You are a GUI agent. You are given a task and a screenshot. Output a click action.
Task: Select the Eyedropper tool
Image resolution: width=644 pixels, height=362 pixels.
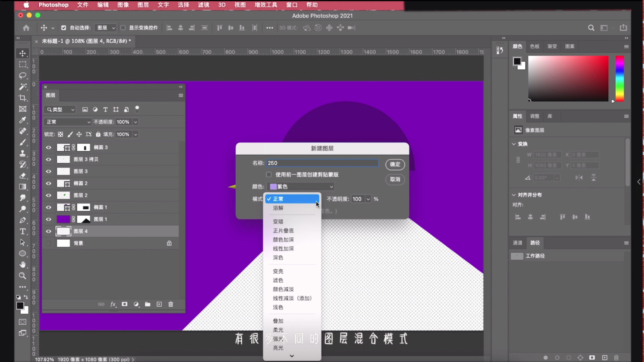click(x=23, y=120)
